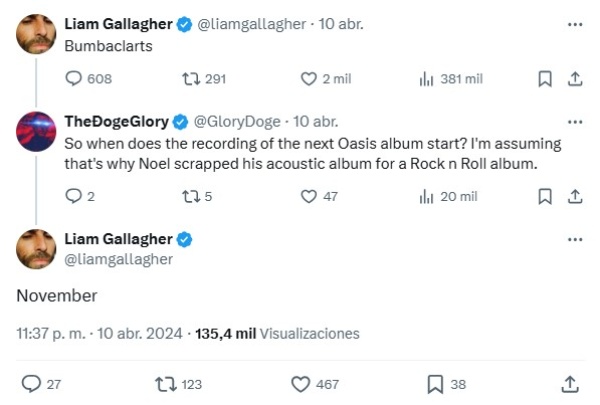Like the Bumbaclarts tweet

pyautogui.click(x=309, y=79)
